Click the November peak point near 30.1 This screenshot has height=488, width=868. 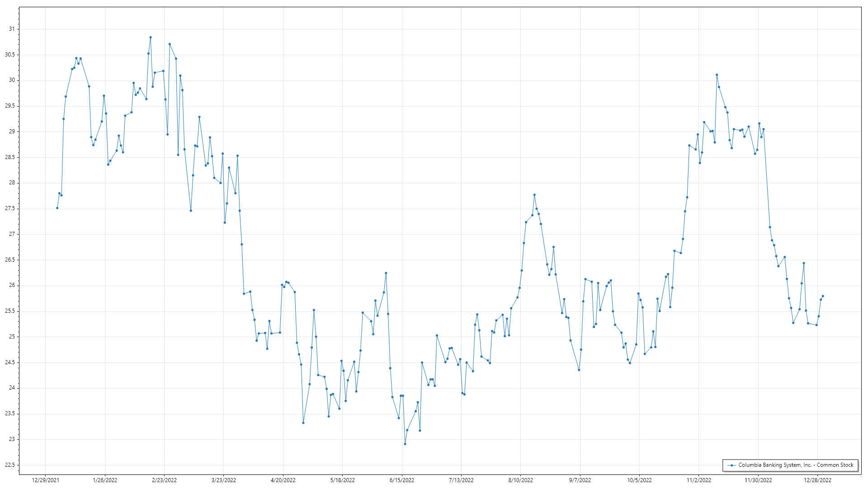[x=717, y=75]
